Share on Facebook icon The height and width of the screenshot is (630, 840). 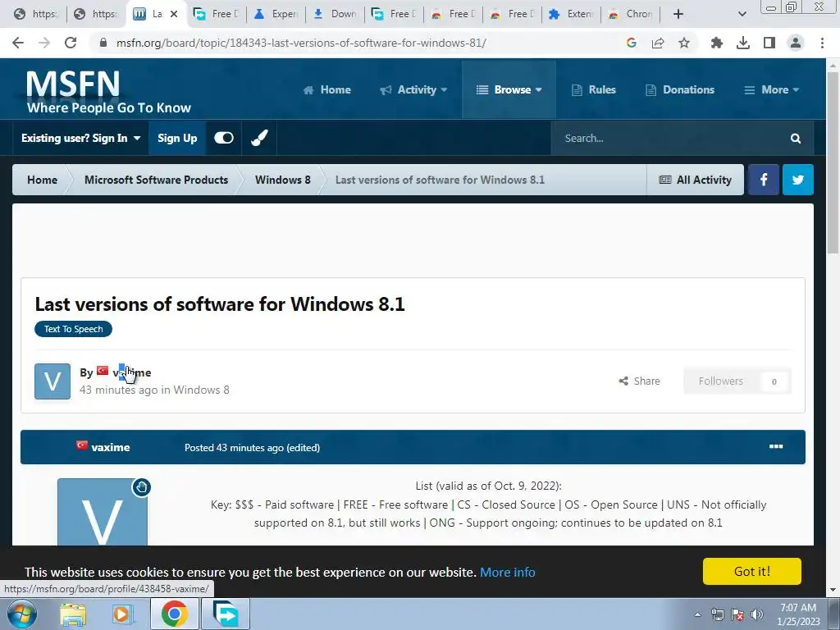click(764, 180)
